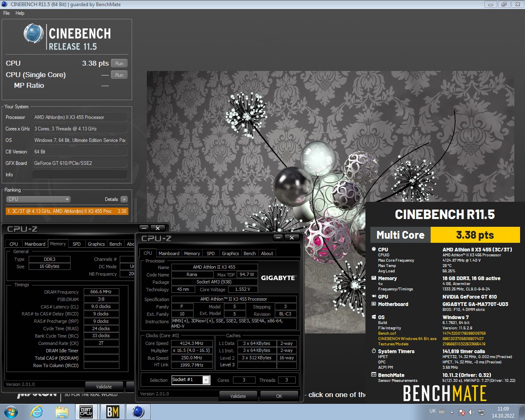Select Graphics tab in back CPU-Z window

click(96, 244)
